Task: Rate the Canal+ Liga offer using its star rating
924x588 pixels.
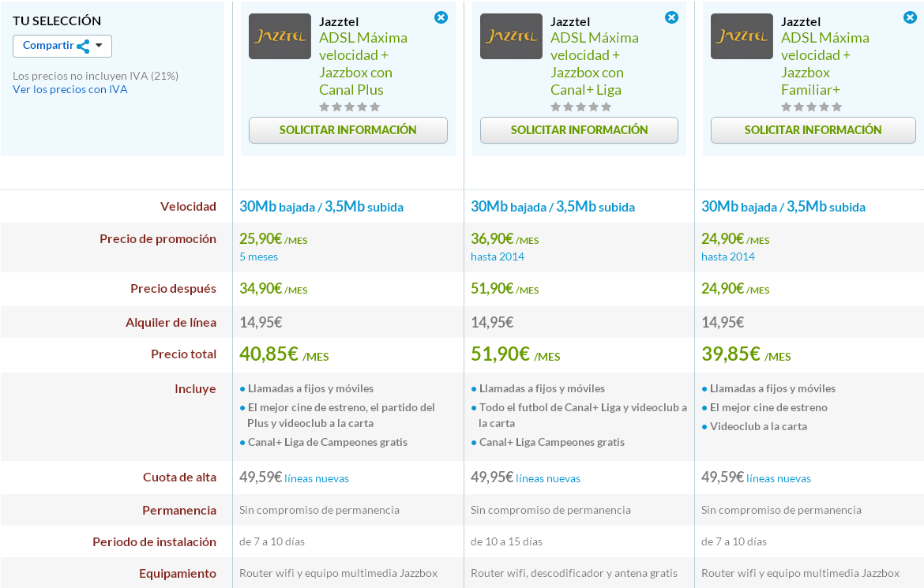Action: 581,107
